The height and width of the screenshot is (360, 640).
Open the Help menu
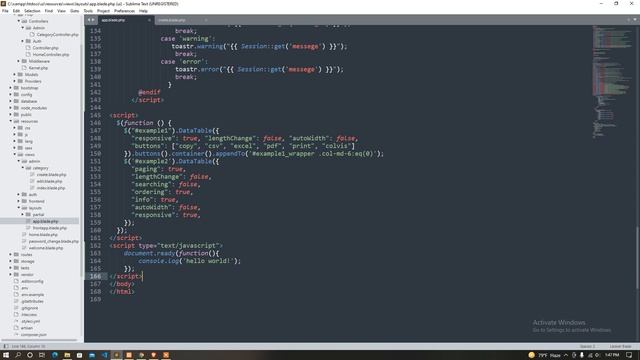(x=143, y=11)
